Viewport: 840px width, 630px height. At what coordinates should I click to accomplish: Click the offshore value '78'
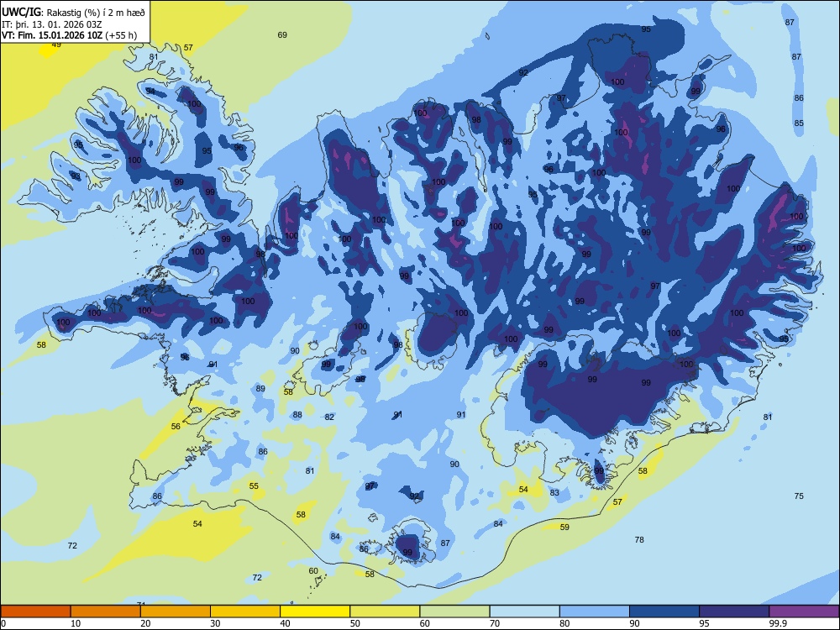tap(639, 539)
